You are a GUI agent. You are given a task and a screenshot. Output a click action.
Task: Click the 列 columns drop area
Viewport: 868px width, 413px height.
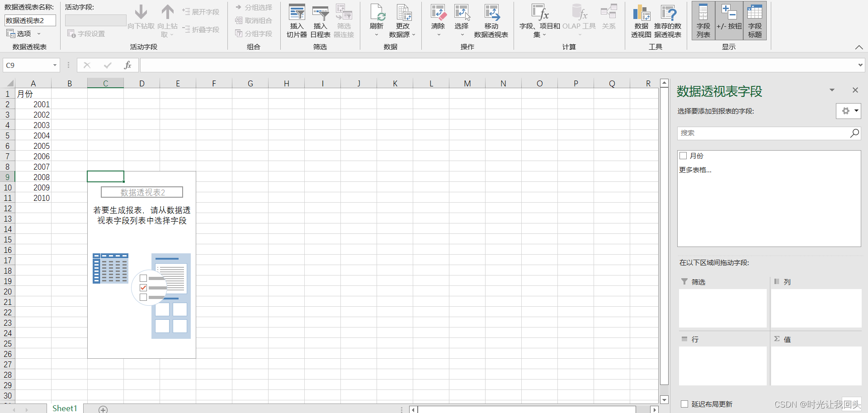(x=816, y=308)
